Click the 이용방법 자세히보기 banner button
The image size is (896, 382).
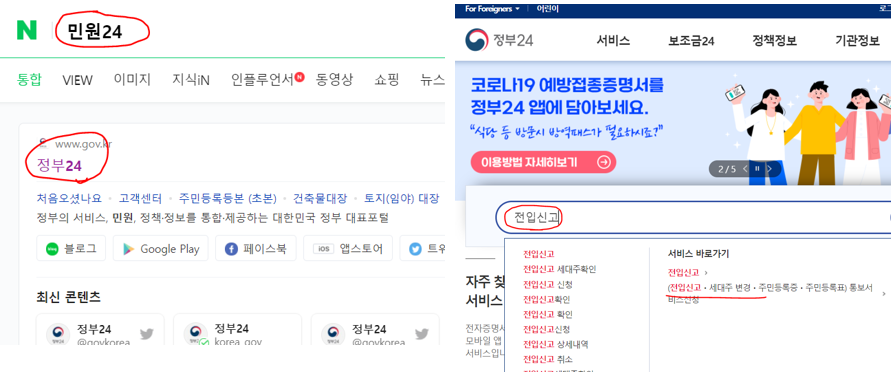coord(543,162)
